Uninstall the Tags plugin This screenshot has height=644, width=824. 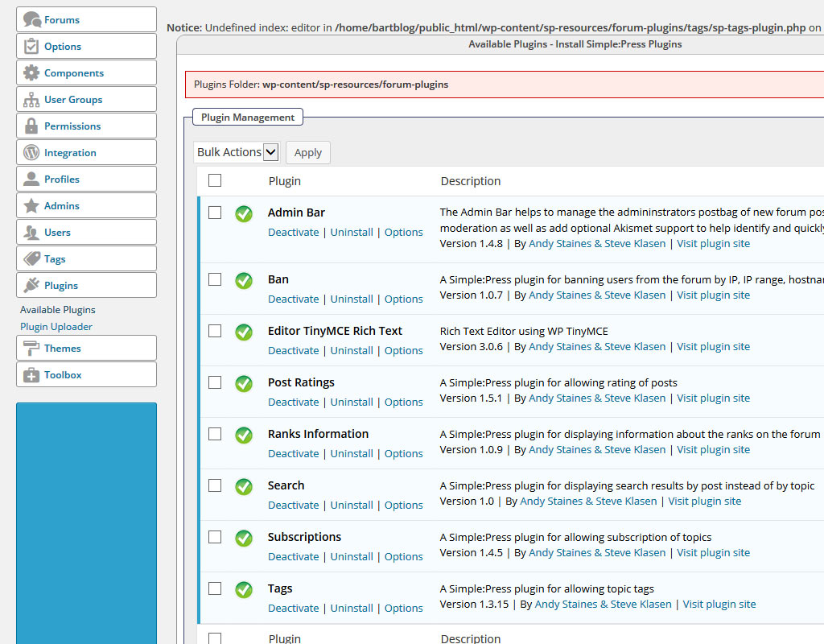point(352,608)
